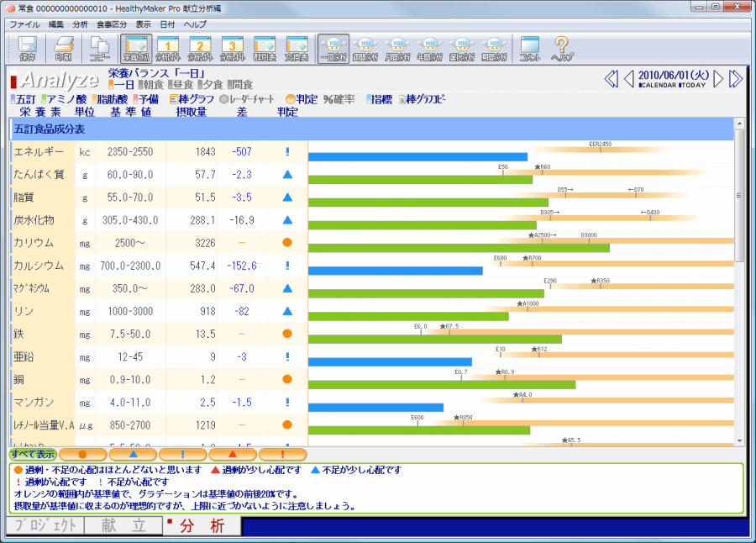Switch display to レーダーチャート radar chart
This screenshot has width=756, height=543.
tap(247, 99)
